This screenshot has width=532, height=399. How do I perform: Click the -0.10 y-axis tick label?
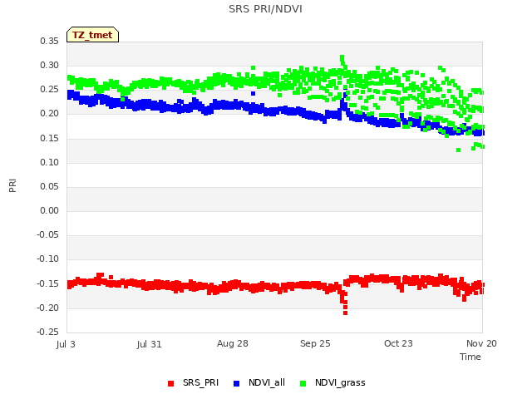pyautogui.click(x=47, y=259)
